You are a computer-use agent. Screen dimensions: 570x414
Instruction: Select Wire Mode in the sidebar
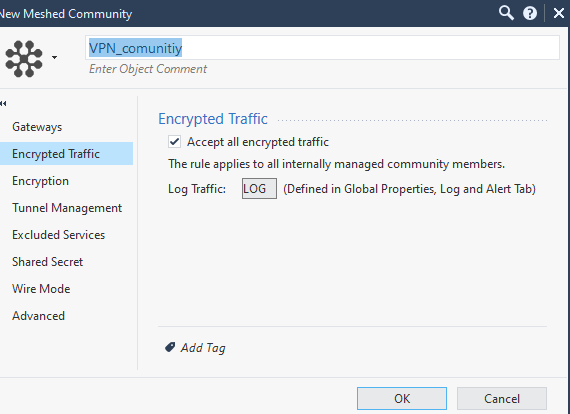click(x=41, y=289)
